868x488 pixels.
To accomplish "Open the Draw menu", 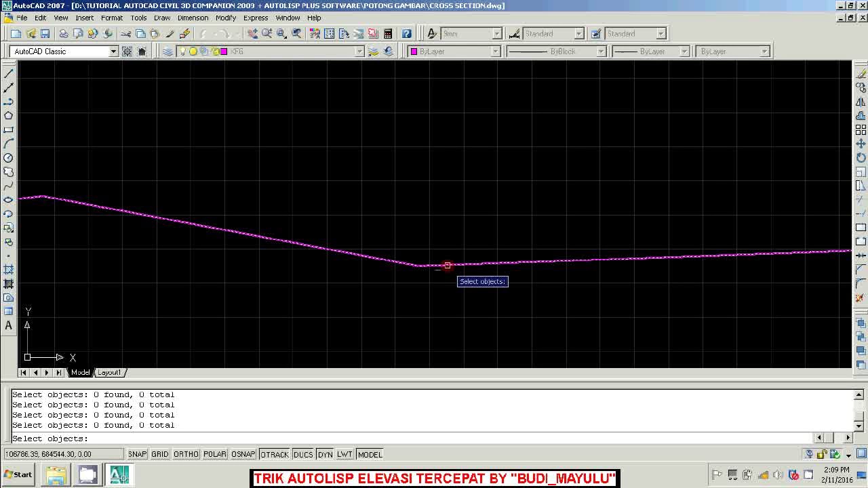I will point(162,18).
